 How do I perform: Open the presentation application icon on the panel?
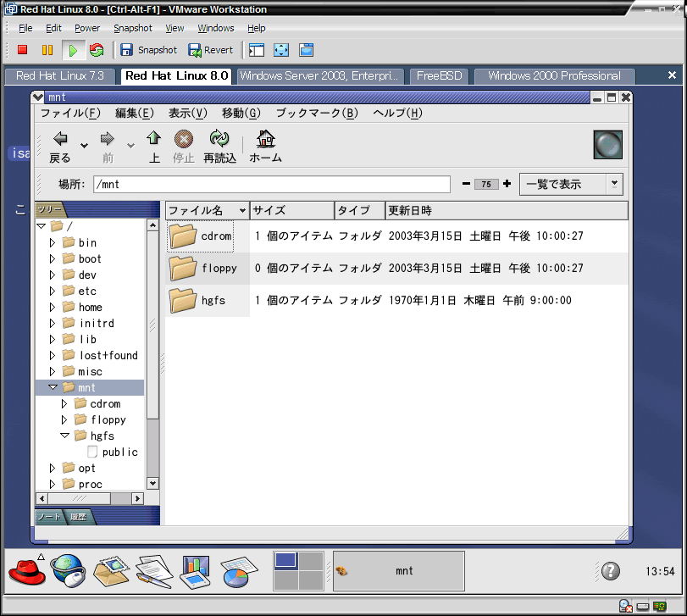click(197, 571)
